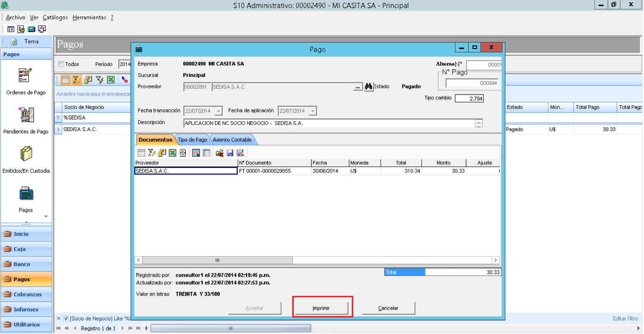The image size is (644, 334).
Task: Toggle the Todos checkbox
Action: (x=61, y=64)
